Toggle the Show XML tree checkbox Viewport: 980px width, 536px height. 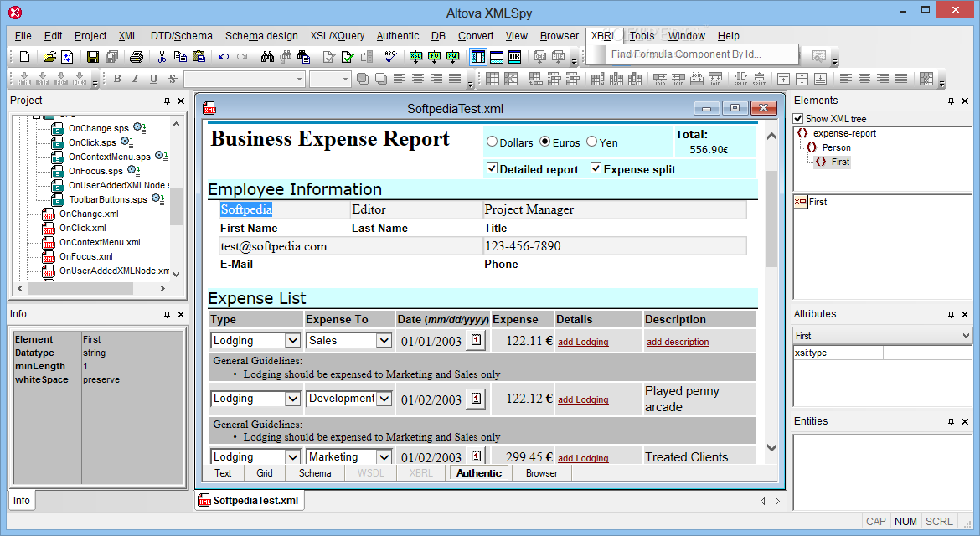(798, 119)
